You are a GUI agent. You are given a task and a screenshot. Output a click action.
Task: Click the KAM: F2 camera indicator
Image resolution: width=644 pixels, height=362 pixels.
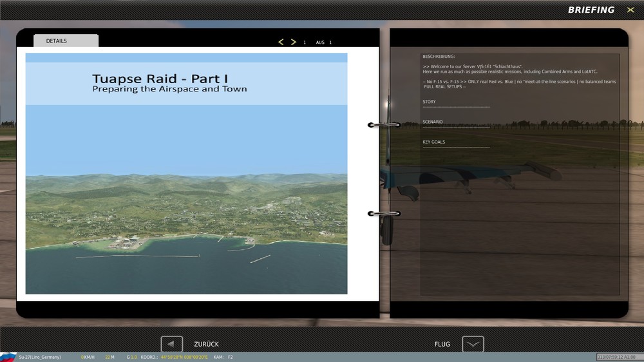click(223, 357)
